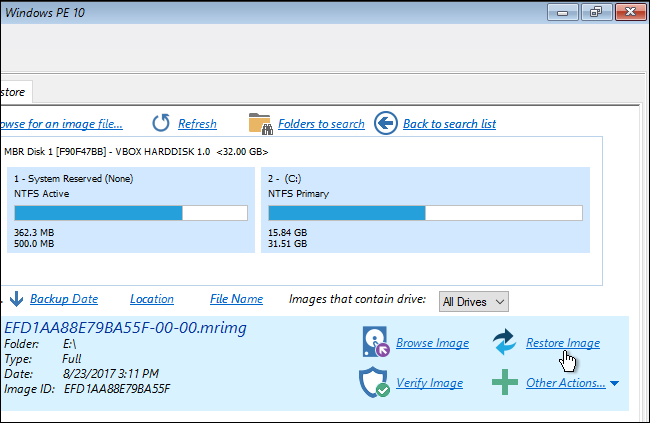
Task: Open the Other Actions menu link
Action: pyautogui.click(x=566, y=383)
